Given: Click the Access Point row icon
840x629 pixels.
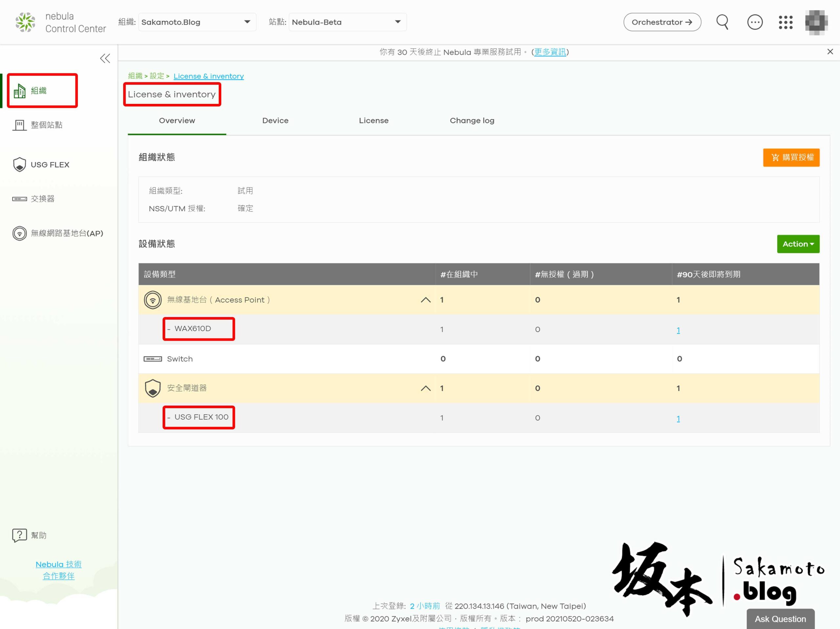Looking at the screenshot, I should tap(153, 300).
